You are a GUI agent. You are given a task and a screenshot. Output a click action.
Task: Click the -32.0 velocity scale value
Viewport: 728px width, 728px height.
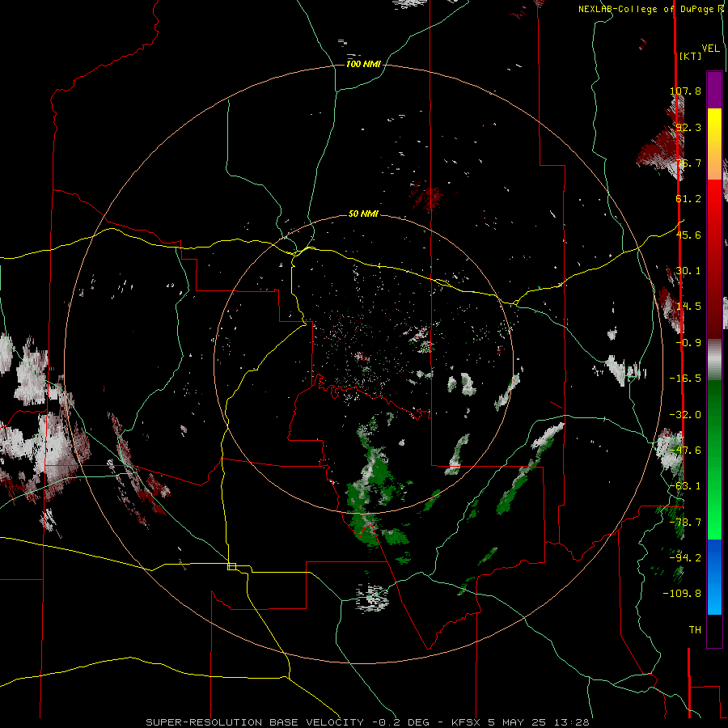pyautogui.click(x=685, y=415)
